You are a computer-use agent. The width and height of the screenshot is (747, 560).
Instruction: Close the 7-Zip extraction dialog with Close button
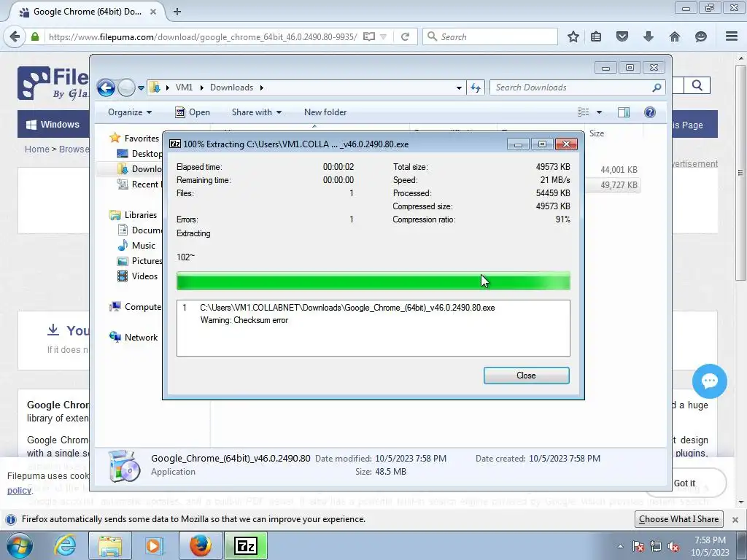526,376
